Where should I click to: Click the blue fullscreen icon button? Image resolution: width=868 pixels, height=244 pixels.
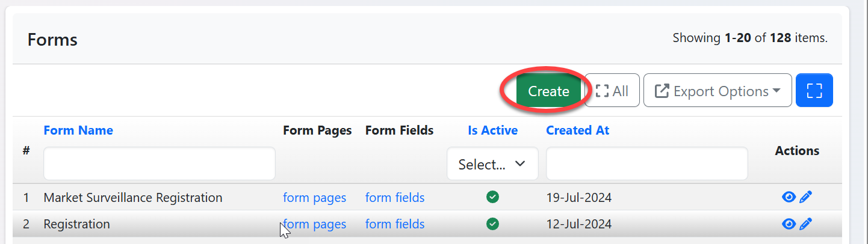(814, 91)
